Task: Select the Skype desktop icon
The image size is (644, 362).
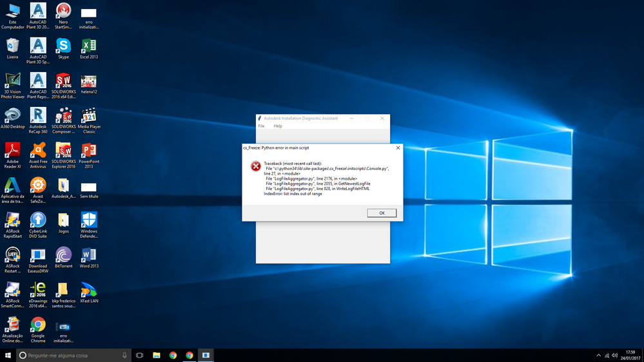Action: point(63,49)
